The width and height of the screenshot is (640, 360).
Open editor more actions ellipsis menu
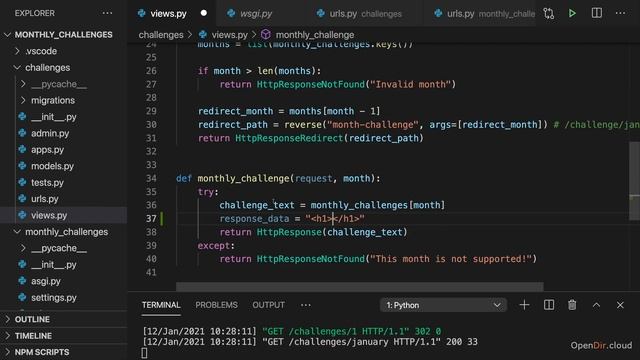coord(620,13)
